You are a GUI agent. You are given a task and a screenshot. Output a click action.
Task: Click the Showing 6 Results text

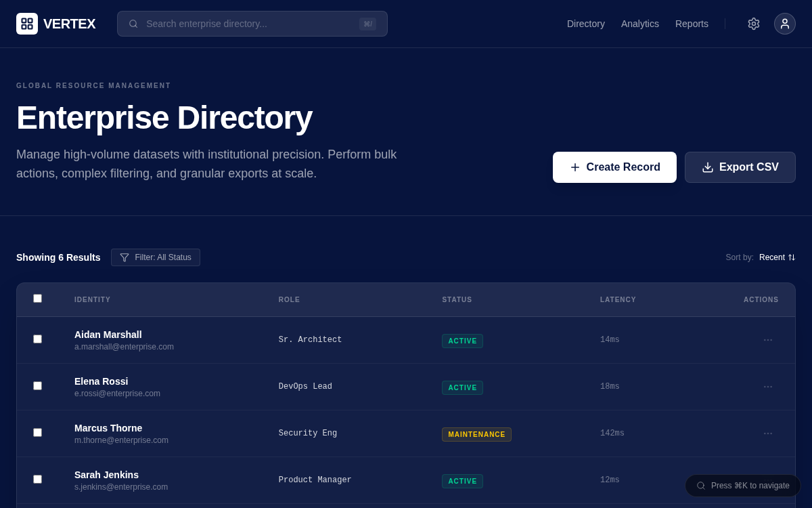click(58, 257)
